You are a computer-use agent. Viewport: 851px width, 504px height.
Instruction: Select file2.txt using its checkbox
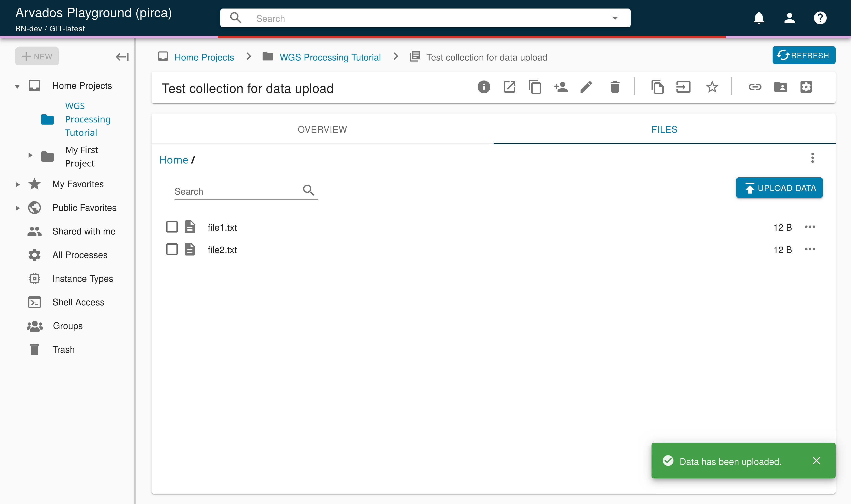tap(172, 249)
